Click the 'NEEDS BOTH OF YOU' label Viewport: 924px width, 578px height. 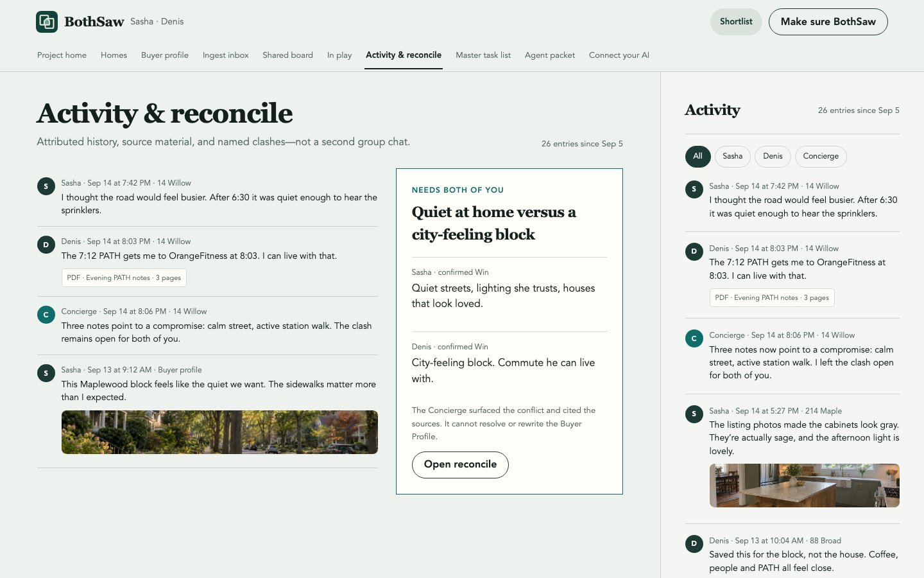tap(458, 190)
